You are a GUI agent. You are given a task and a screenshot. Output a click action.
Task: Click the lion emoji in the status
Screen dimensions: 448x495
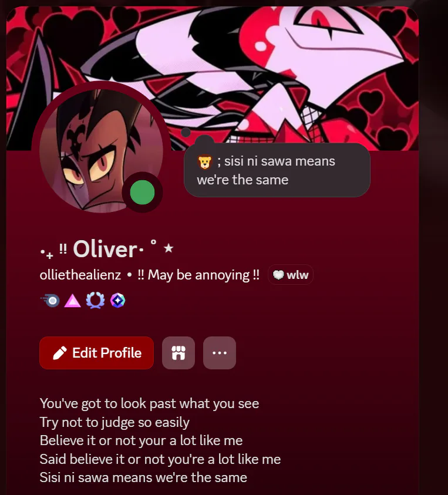[204, 162]
